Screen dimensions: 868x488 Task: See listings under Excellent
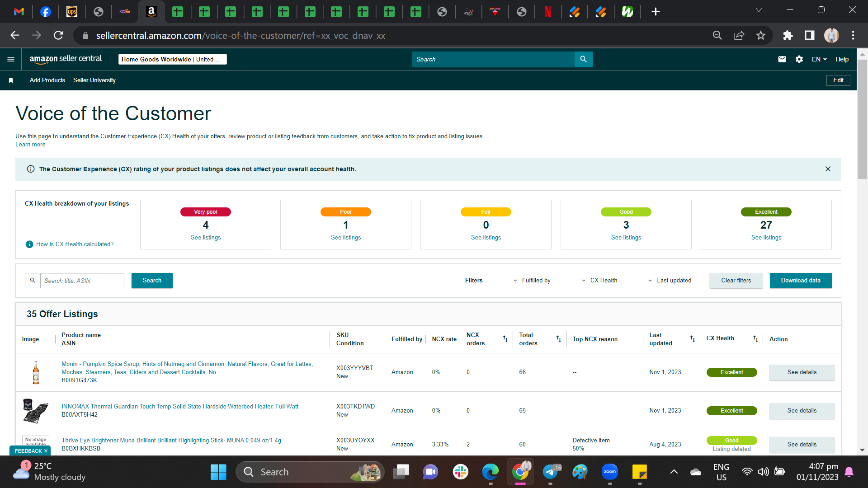tap(766, 238)
